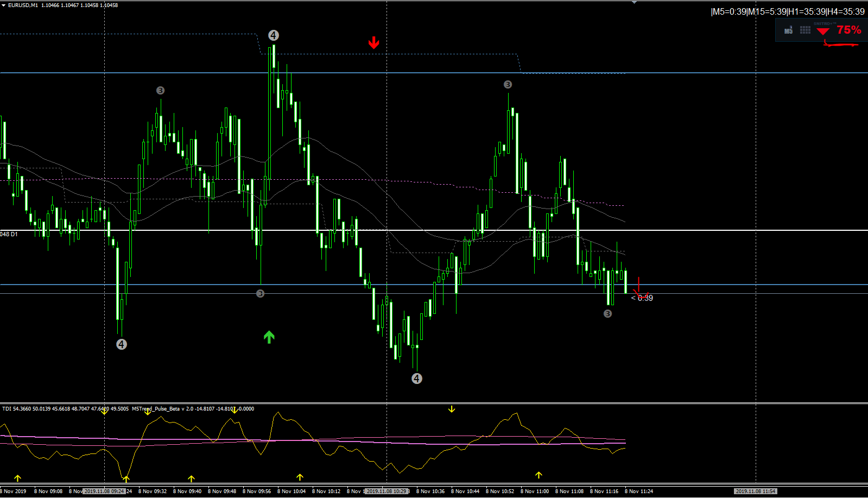The width and height of the screenshot is (868, 498).
Task: Click the M5=0:39 candle timer text
Action: 729,12
